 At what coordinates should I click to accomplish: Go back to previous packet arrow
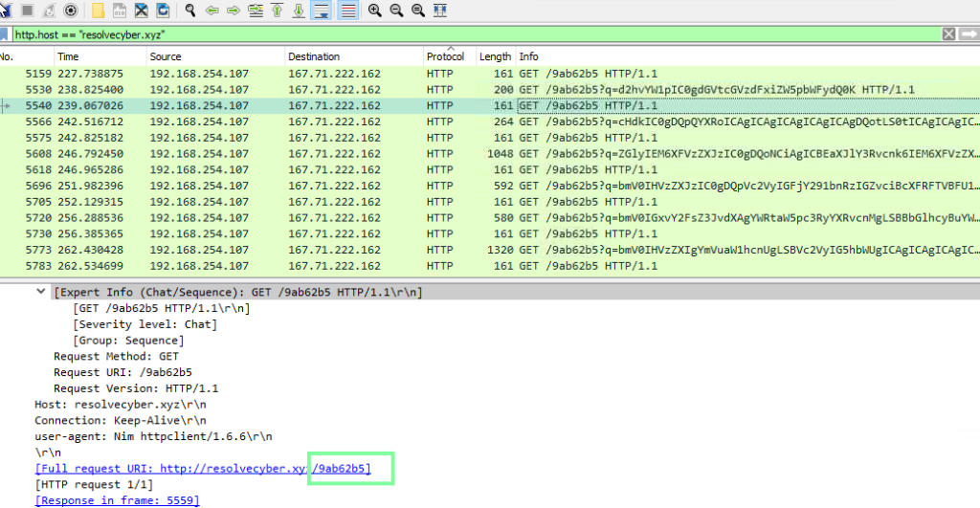[x=212, y=11]
